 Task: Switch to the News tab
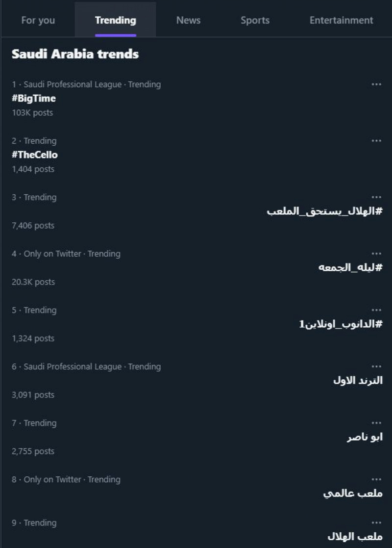188,20
